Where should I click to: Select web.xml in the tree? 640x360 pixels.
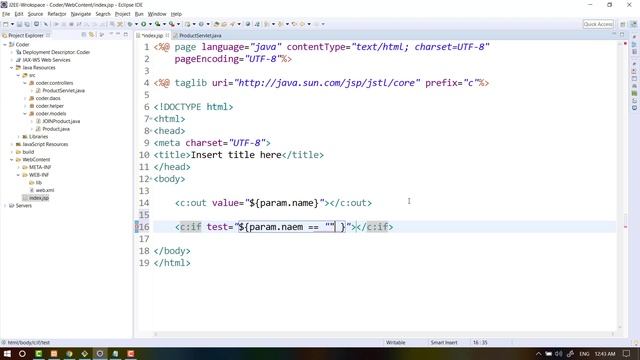[44, 190]
